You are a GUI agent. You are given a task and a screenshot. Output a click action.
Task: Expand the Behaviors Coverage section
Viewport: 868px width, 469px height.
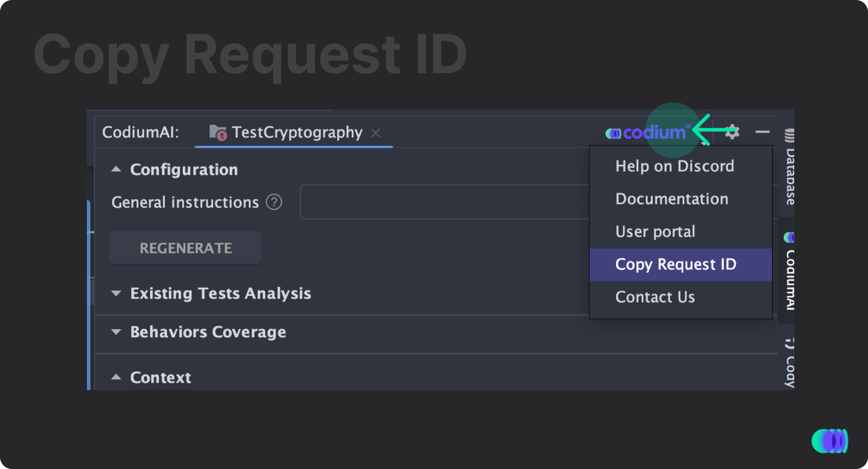(x=116, y=332)
